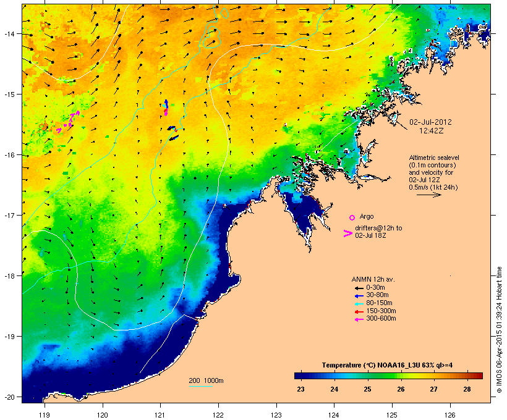Click the colorbar tick label '23'
The height and width of the screenshot is (420, 507).
pyautogui.click(x=300, y=389)
